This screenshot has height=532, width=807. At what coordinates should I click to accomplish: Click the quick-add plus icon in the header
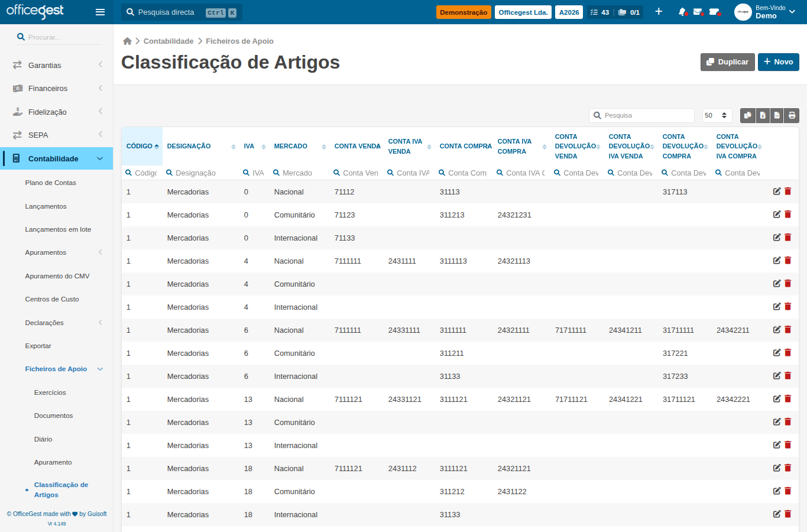pyautogui.click(x=659, y=12)
